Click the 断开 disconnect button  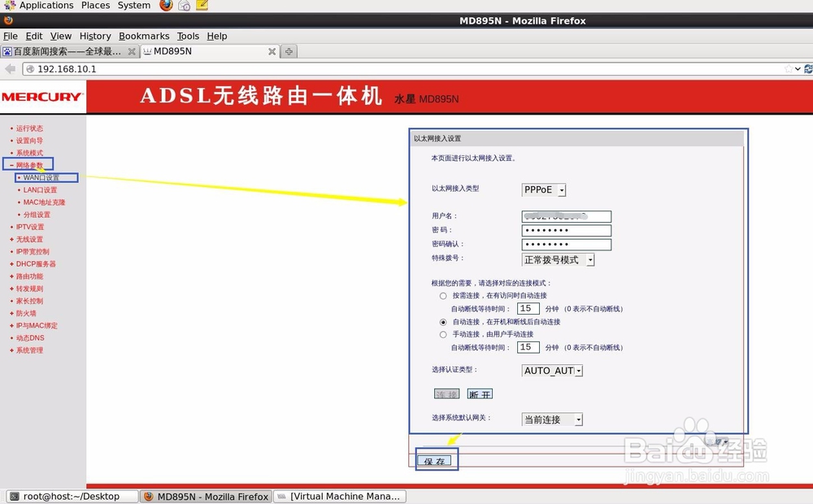(x=480, y=393)
